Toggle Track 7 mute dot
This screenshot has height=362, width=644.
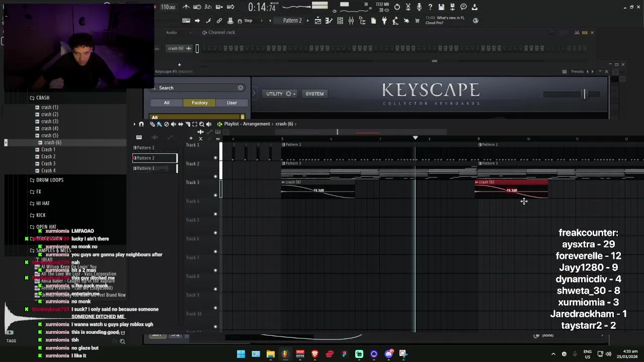tap(215, 270)
